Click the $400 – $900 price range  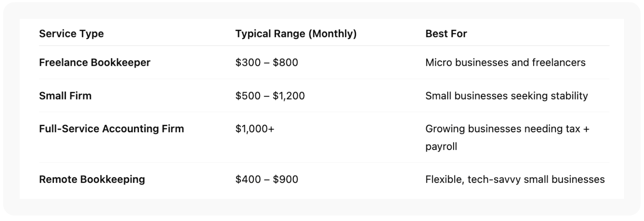[266, 179]
